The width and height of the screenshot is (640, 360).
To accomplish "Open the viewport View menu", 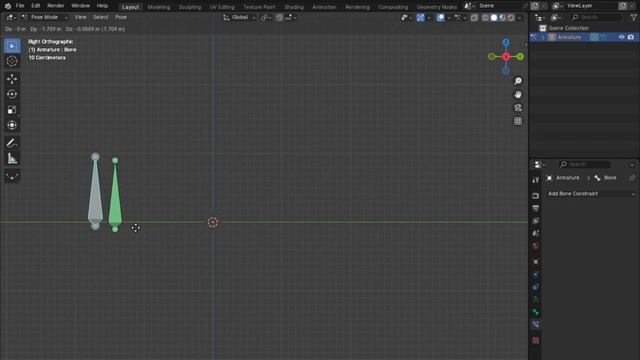I will tap(80, 17).
